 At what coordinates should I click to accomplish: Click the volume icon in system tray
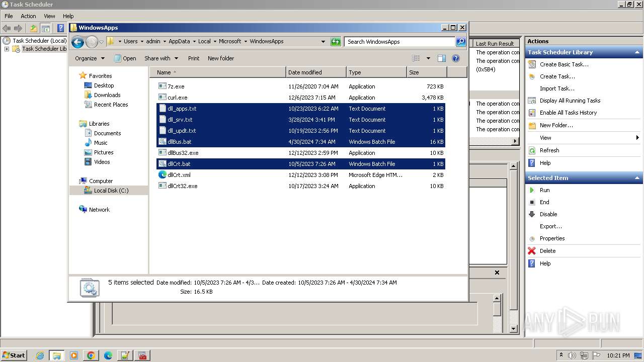(x=573, y=355)
